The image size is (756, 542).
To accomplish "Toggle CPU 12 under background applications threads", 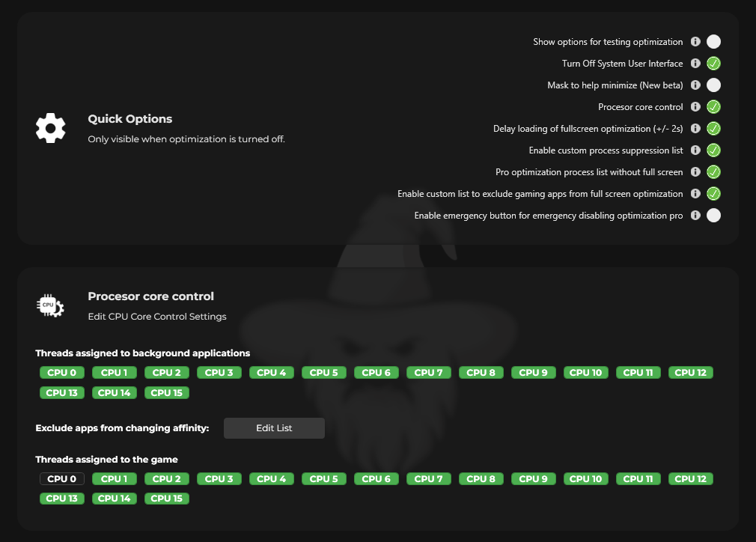I will [690, 373].
